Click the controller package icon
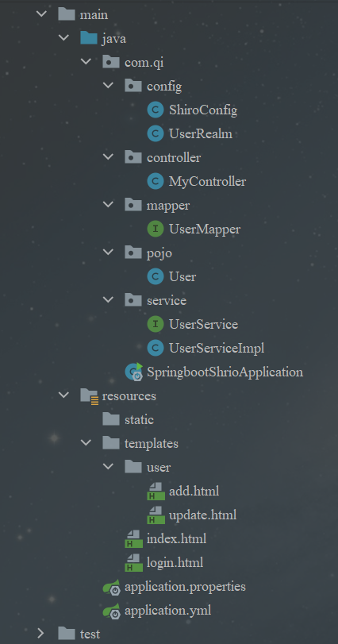The image size is (338, 644). [133, 157]
